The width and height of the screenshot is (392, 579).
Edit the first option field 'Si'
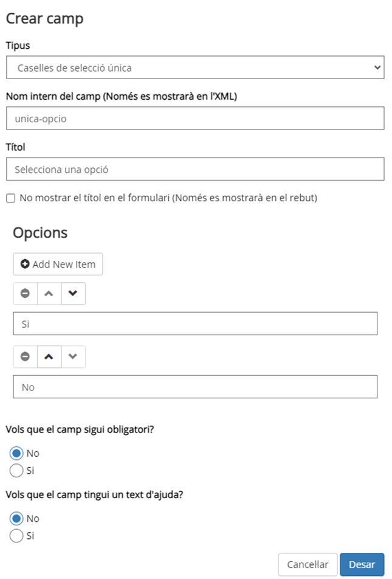pos(195,324)
